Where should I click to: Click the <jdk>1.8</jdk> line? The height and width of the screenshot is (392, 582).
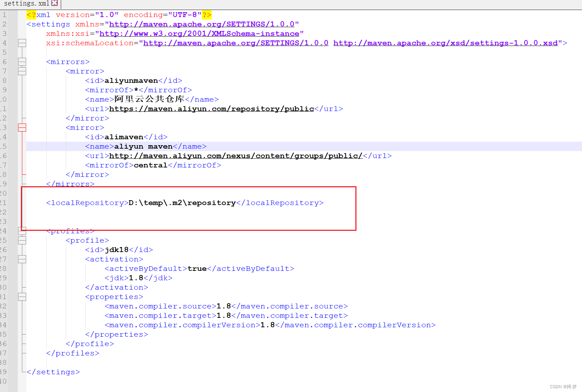(x=139, y=278)
